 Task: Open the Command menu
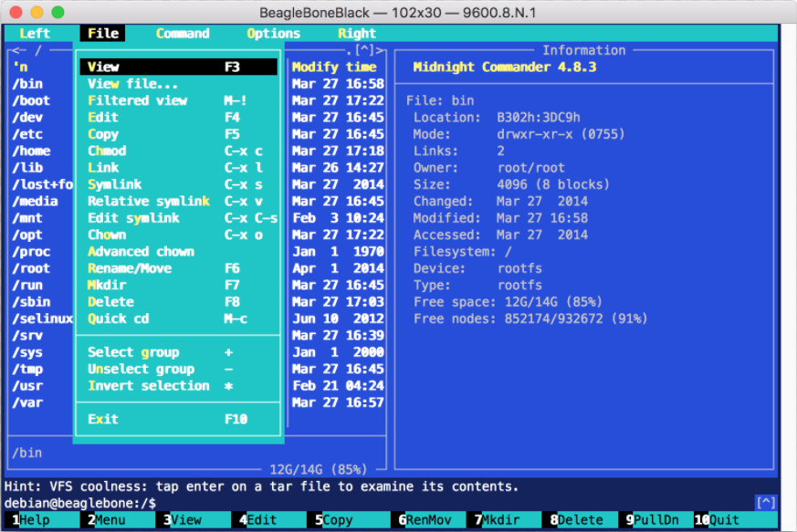[x=183, y=34]
